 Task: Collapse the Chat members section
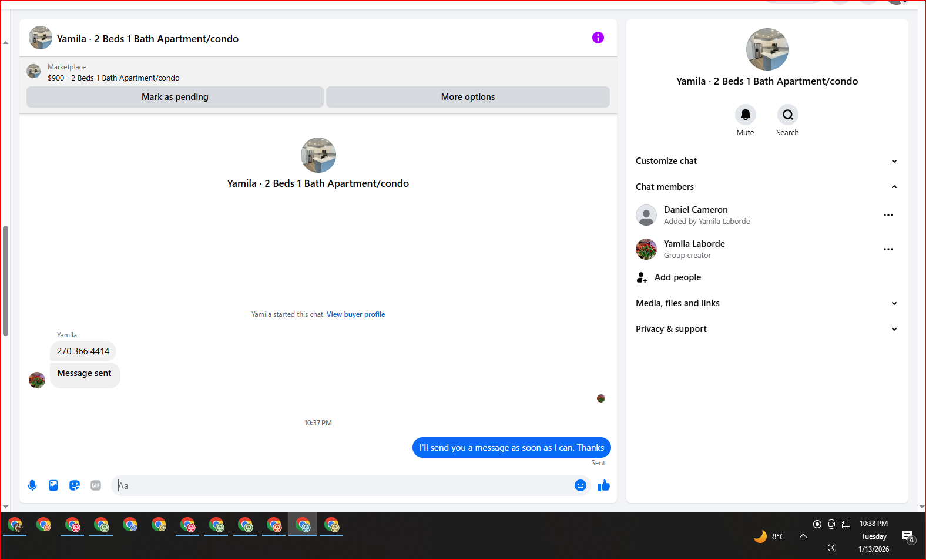coord(767,187)
